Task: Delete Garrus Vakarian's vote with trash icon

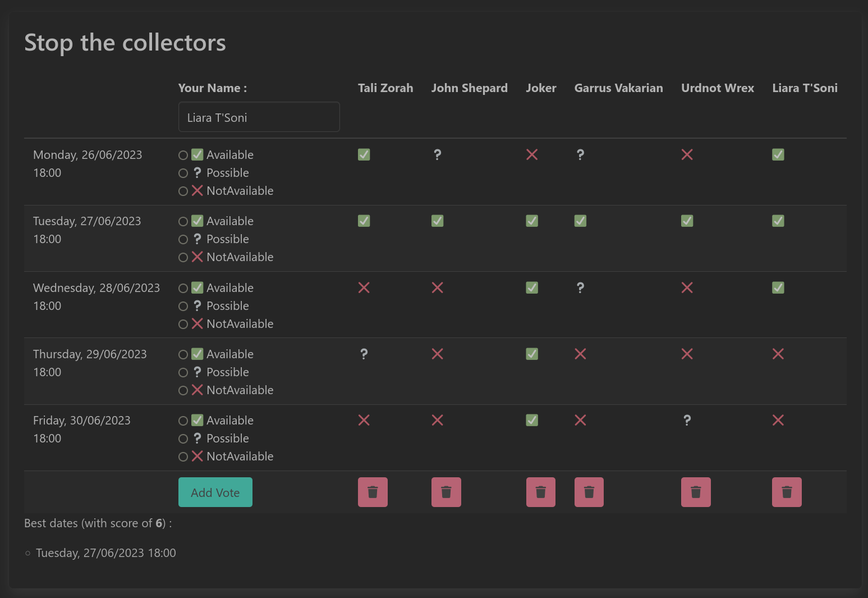Action: click(x=589, y=492)
